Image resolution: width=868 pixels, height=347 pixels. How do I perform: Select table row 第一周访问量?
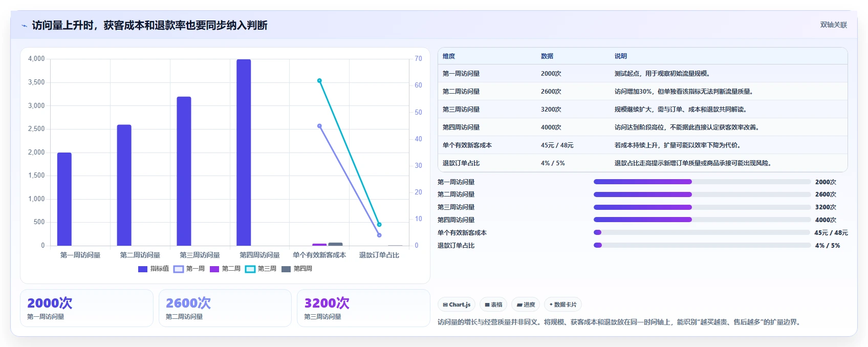[x=643, y=74]
